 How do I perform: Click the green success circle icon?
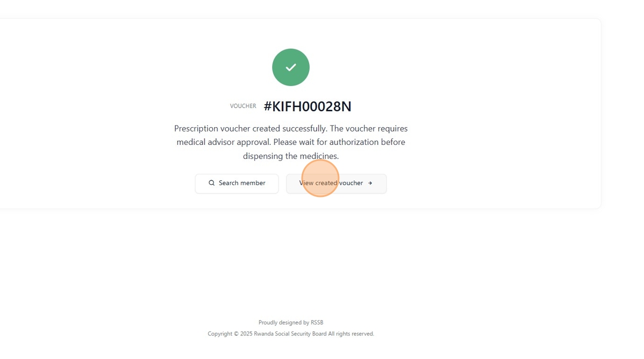tap(291, 67)
